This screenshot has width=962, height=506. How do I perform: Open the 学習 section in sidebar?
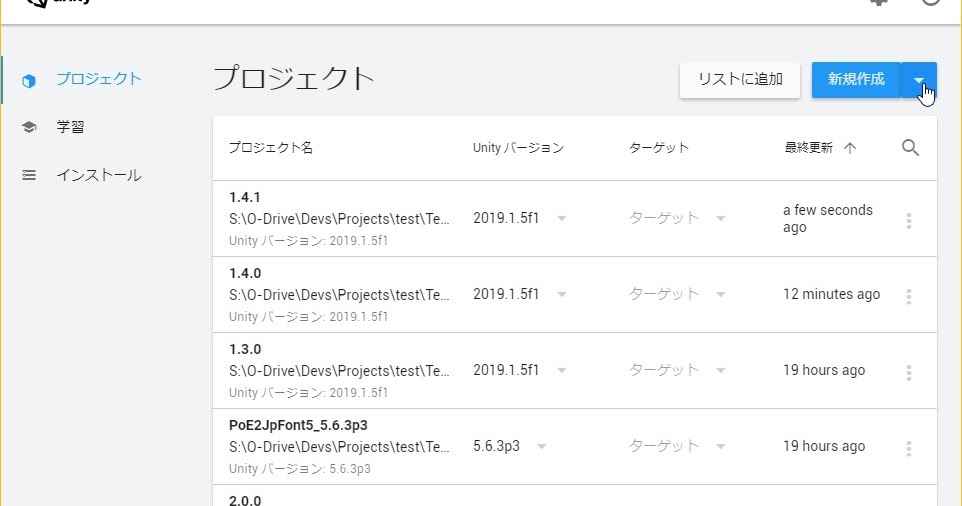(x=70, y=127)
